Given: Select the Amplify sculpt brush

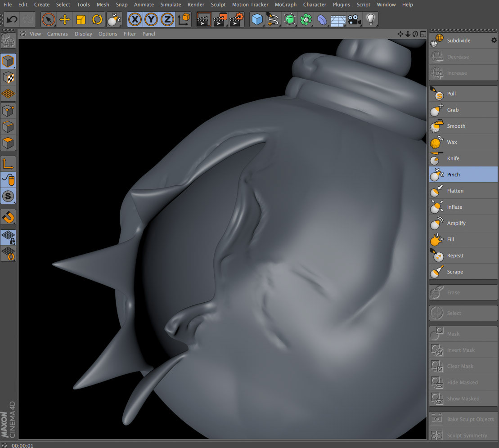Looking at the screenshot, I should point(463,224).
